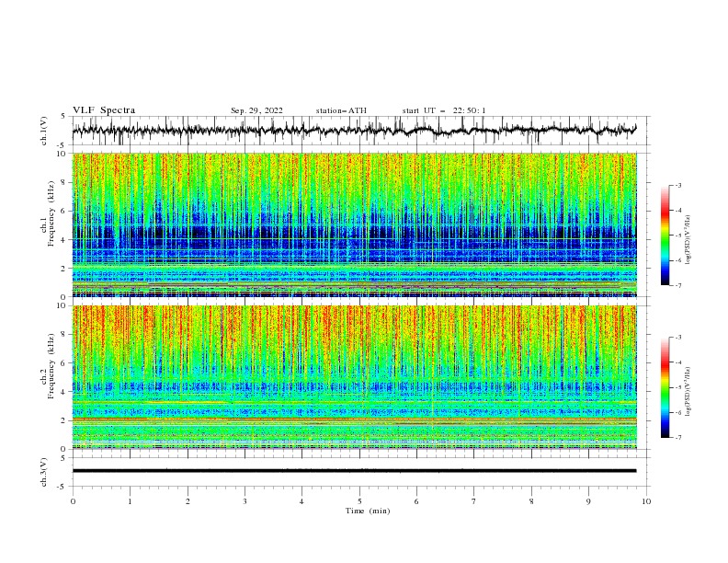Viewport: 728px width, 563px height.
Task: Click time axis tick label "7"
Action: point(474,501)
